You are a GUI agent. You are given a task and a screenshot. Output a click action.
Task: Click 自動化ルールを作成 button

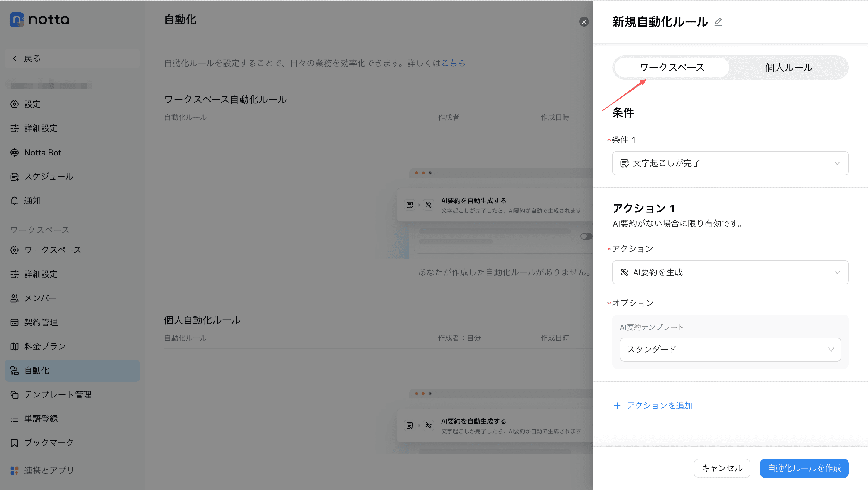804,468
